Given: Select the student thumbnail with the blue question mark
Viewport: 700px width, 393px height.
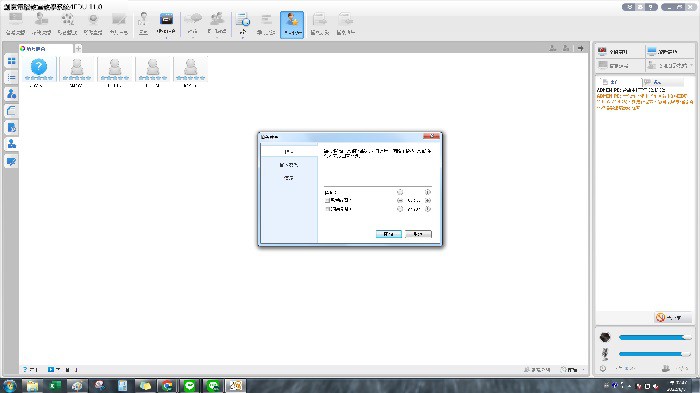Looking at the screenshot, I should [39, 68].
